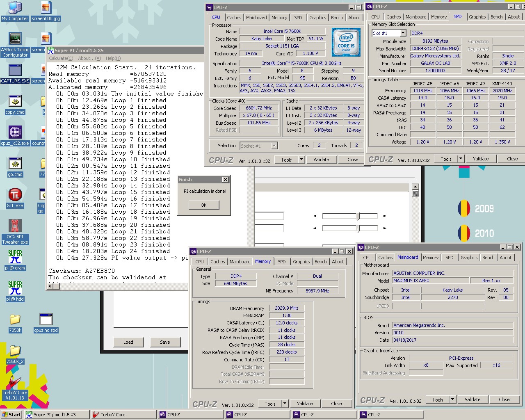Click Super PI title bar icon

50,50
